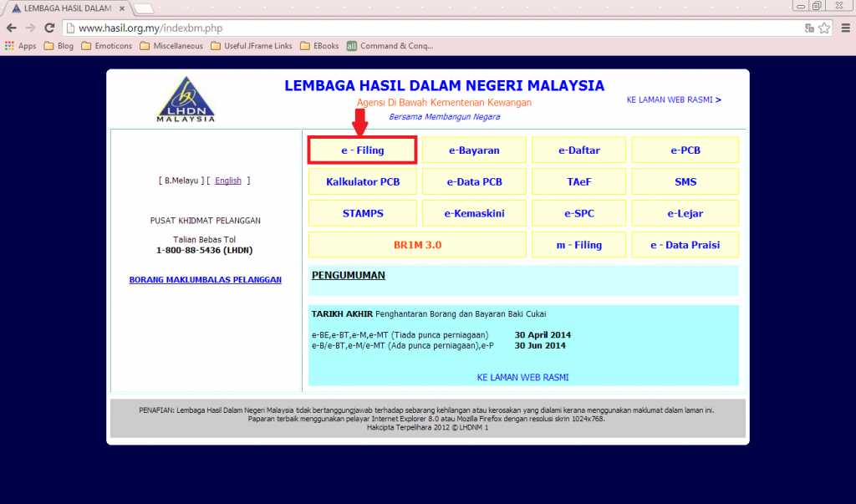Follow KE LAMAN WEB RASMI link at top right
This screenshot has height=504, width=856.
coord(674,100)
